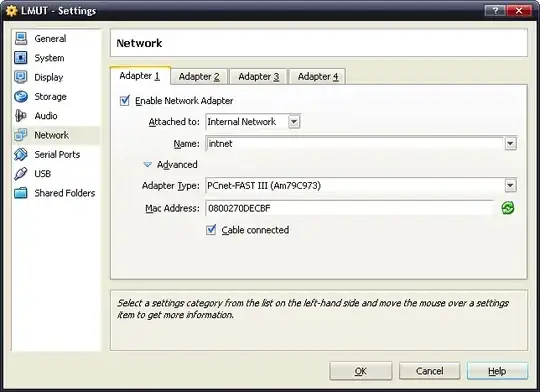Click the System chip icon in sidebar
The height and width of the screenshot is (392, 540).
21,58
